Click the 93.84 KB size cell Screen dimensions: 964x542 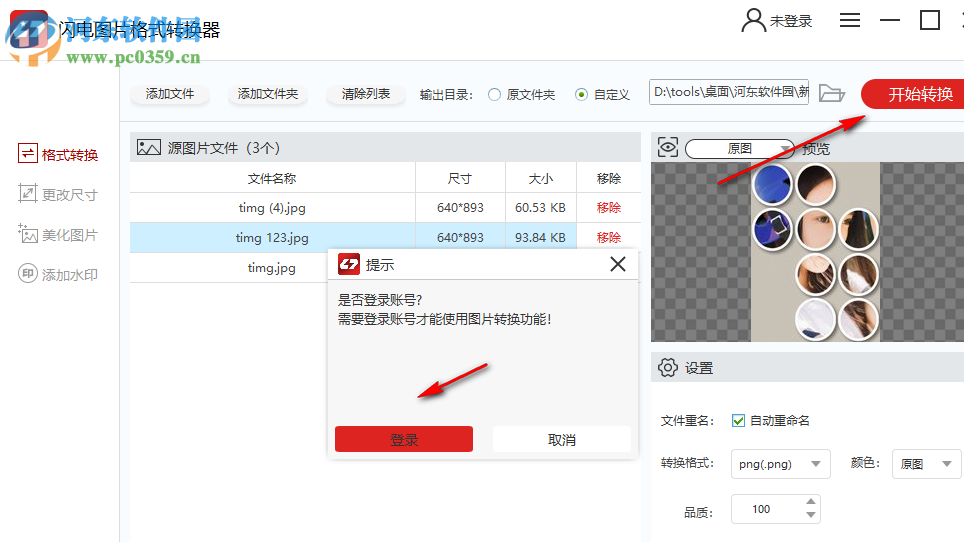(x=540, y=237)
